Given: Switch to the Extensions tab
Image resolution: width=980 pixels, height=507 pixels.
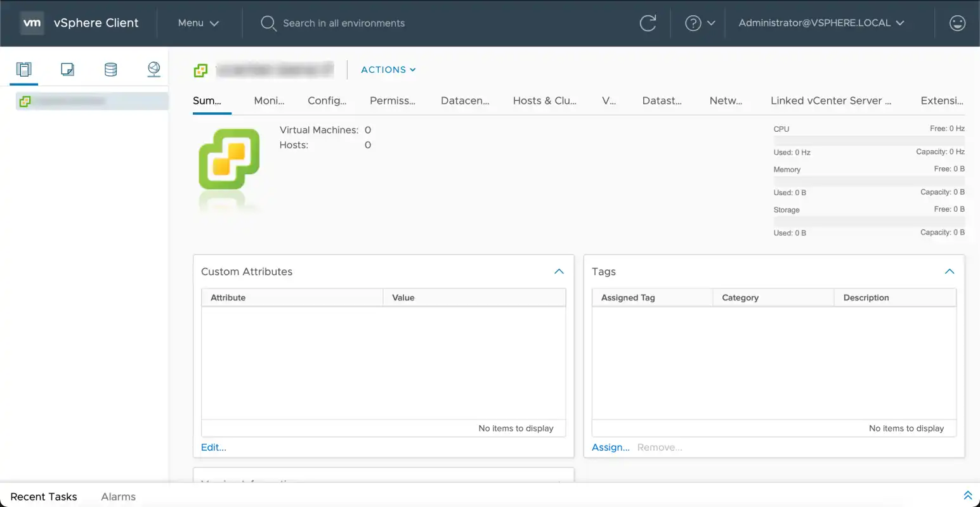Looking at the screenshot, I should (942, 101).
